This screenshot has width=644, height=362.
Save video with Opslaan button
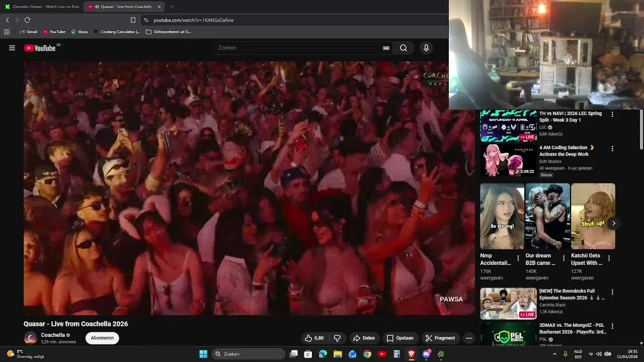pos(400,338)
